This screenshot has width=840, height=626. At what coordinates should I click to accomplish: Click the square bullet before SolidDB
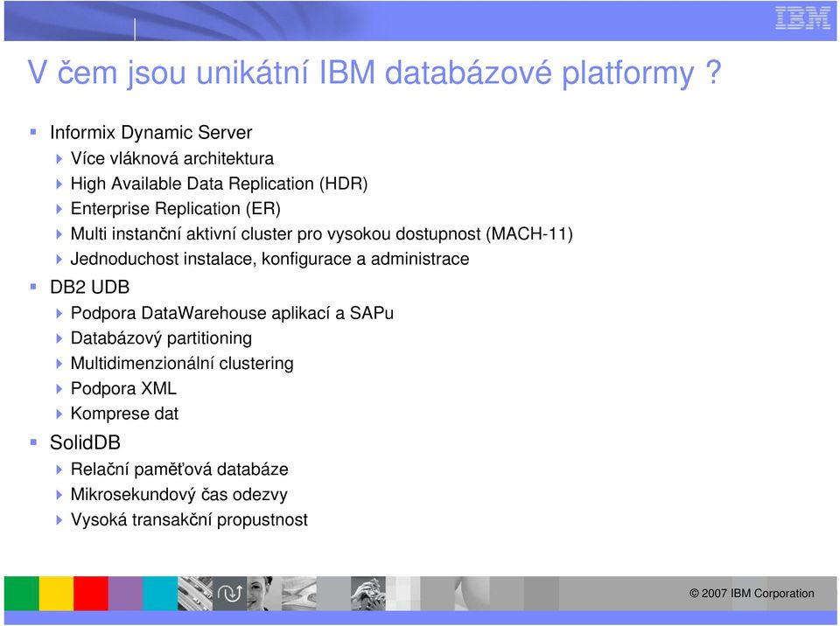pos(34,442)
